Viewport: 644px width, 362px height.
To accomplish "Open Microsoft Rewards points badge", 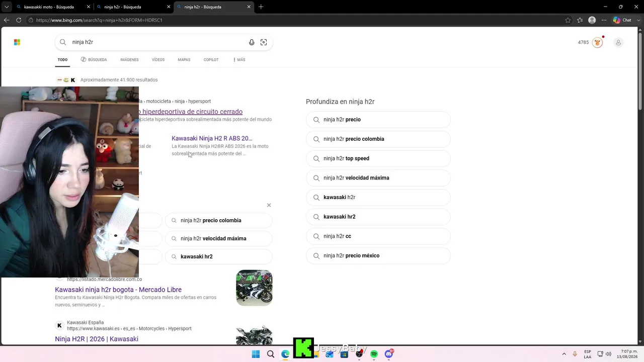I will [x=591, y=42].
